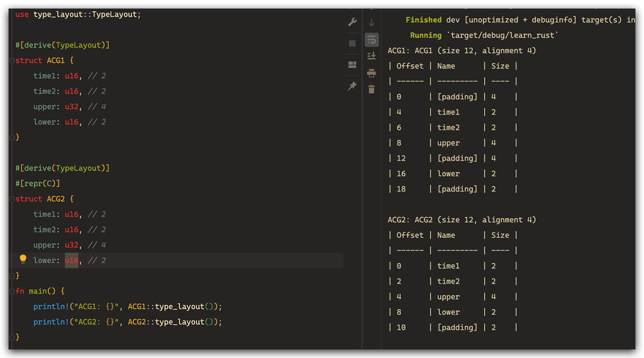Toggle the soft-wrap console button

tap(372, 40)
